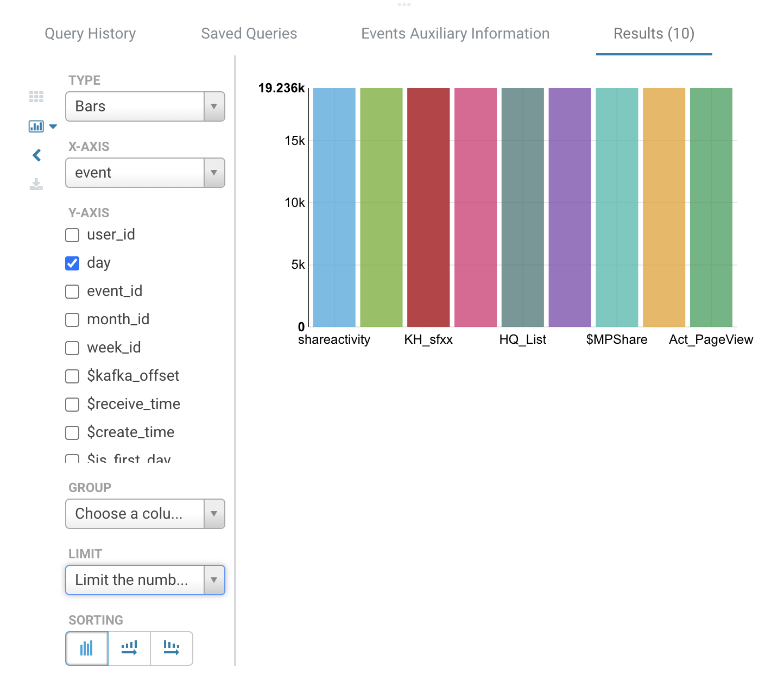The height and width of the screenshot is (693, 784).
Task: Select the bar chart view icon
Action: pyautogui.click(x=36, y=126)
